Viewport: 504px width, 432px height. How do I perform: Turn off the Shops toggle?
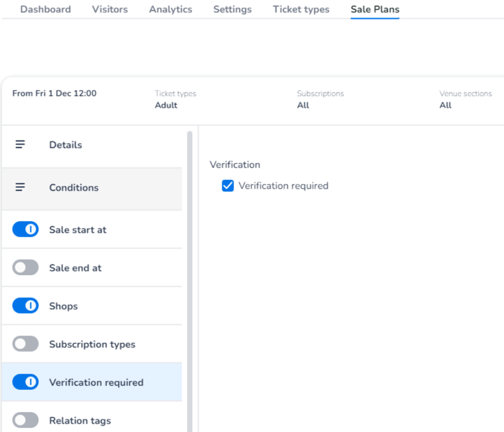[x=25, y=306]
